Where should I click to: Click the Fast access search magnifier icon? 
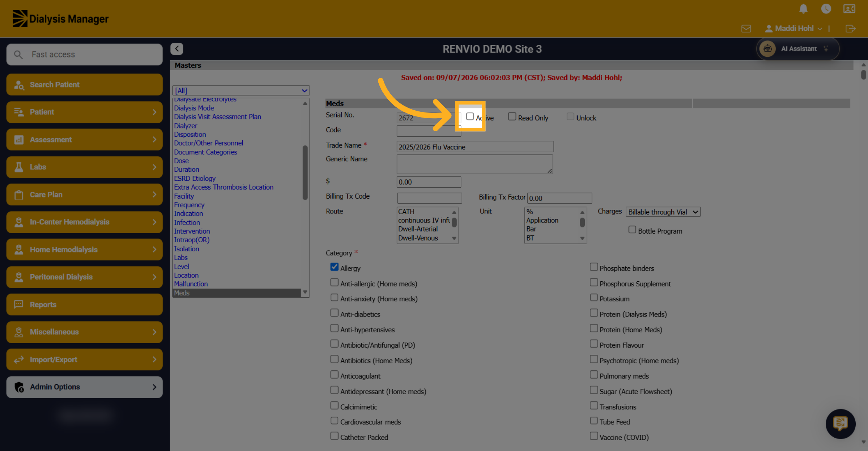point(18,55)
